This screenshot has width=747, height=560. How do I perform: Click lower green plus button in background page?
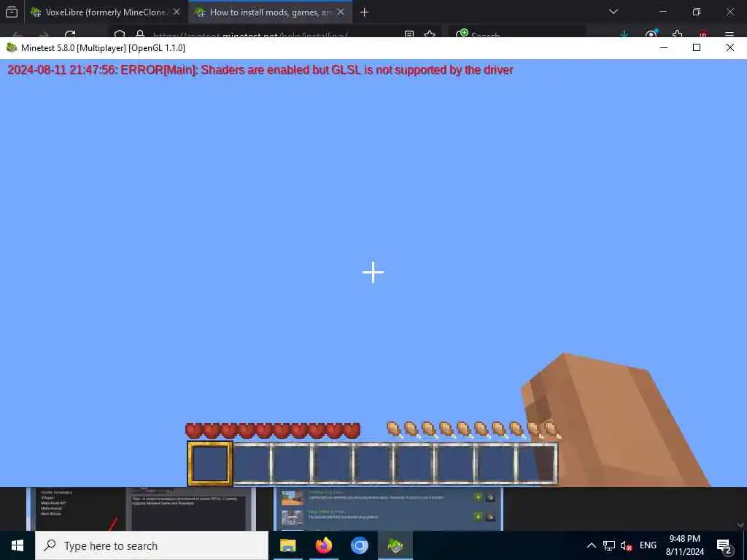point(478,516)
